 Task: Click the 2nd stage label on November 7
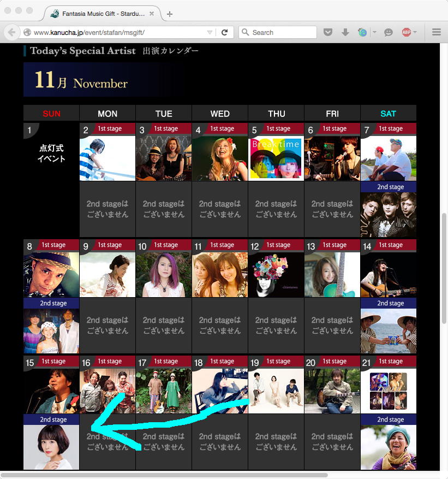(390, 187)
